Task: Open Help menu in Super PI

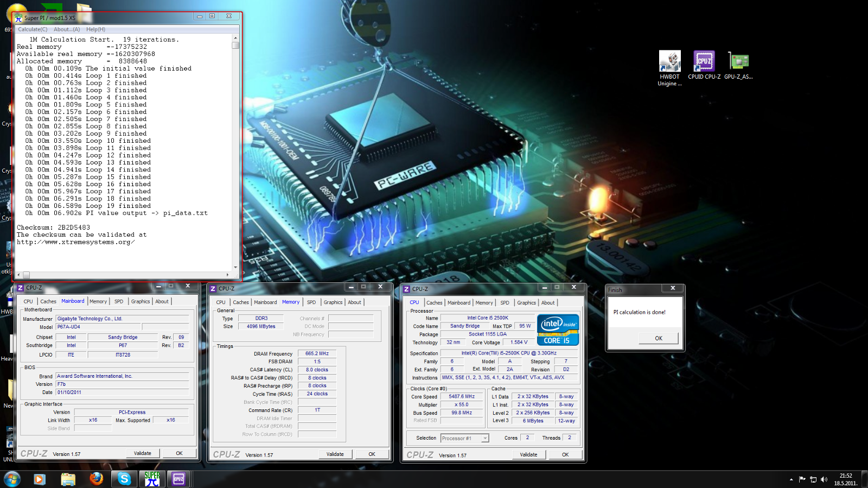Action: click(95, 29)
